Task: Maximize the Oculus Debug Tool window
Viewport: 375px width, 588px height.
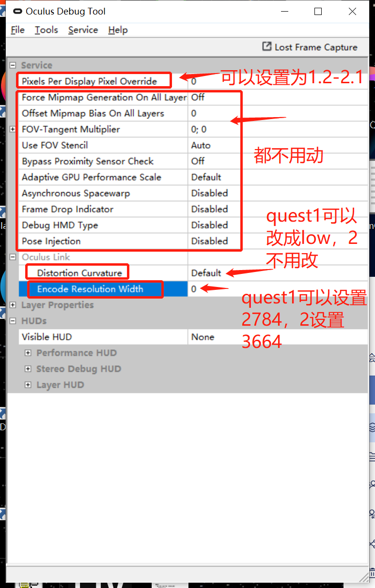Action: tap(318, 12)
